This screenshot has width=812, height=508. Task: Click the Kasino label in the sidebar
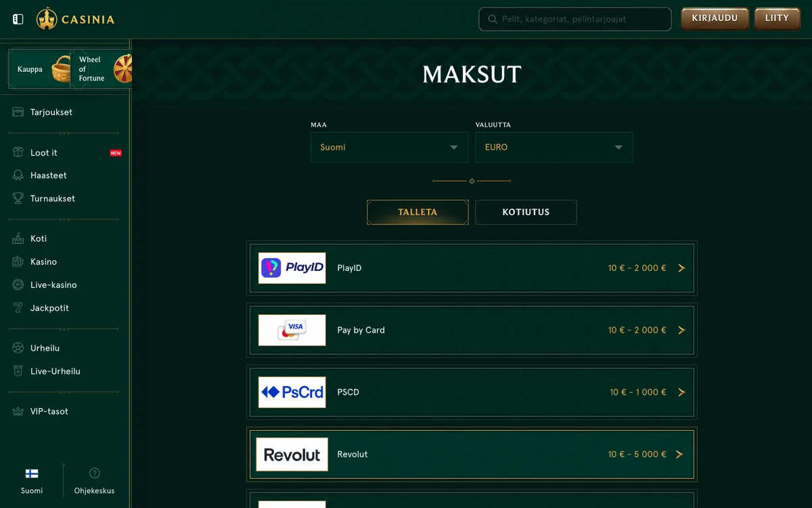pyautogui.click(x=43, y=261)
